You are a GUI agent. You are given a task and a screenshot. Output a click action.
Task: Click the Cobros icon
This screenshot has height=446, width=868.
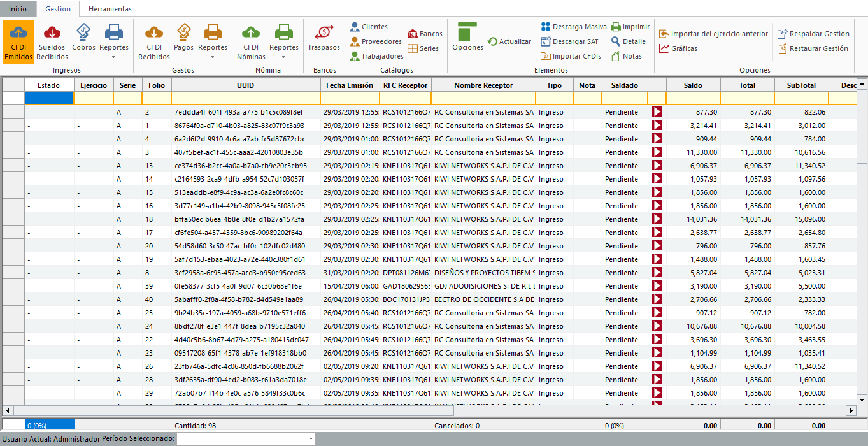click(x=83, y=38)
